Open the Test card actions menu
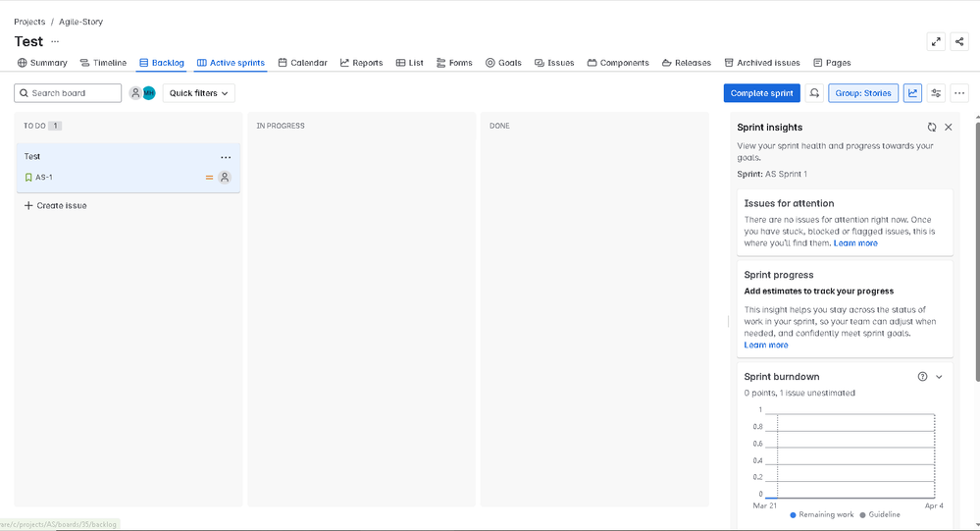 [x=226, y=158]
